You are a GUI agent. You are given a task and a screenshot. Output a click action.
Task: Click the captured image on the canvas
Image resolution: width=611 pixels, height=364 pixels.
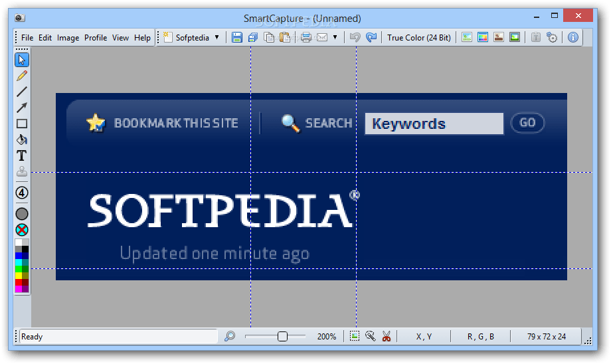coord(311,186)
